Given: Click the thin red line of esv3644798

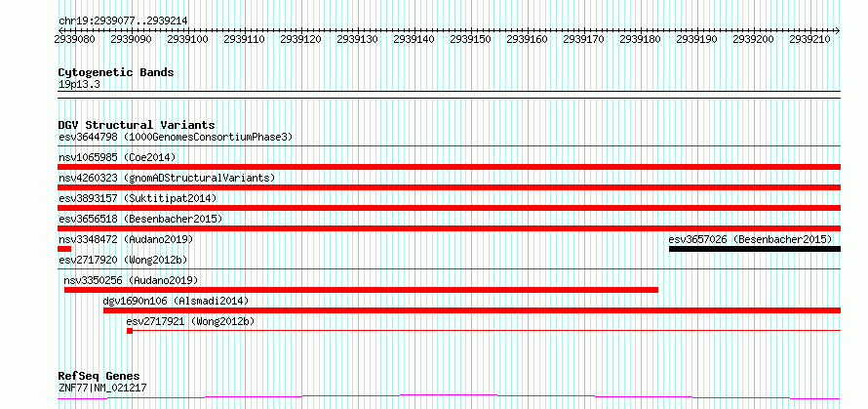Looking at the screenshot, I should [x=449, y=145].
